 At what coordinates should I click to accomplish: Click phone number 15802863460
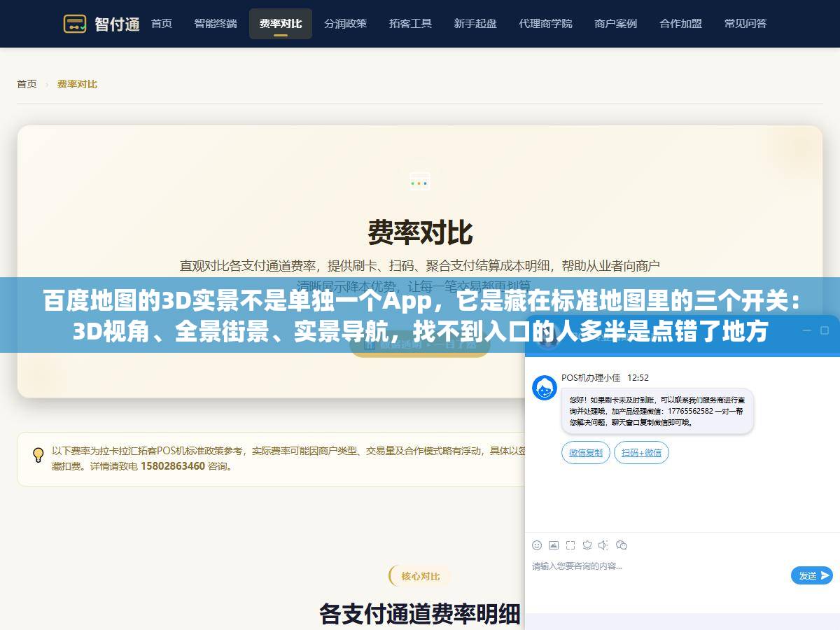point(173,466)
